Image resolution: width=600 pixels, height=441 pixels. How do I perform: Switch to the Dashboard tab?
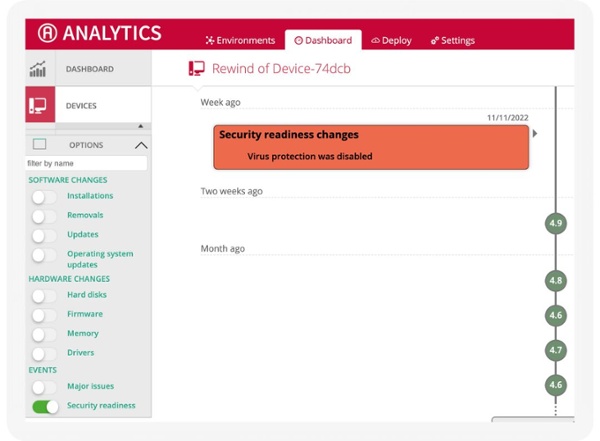coord(323,40)
